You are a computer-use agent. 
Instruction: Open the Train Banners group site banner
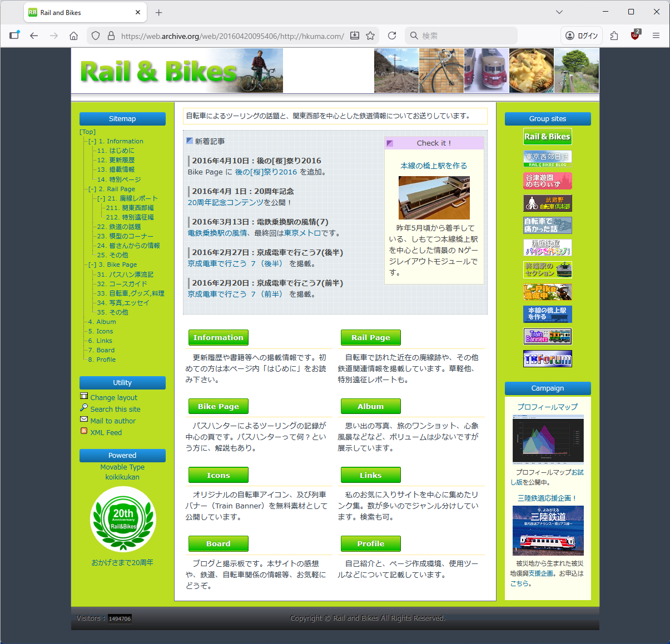coord(548,336)
